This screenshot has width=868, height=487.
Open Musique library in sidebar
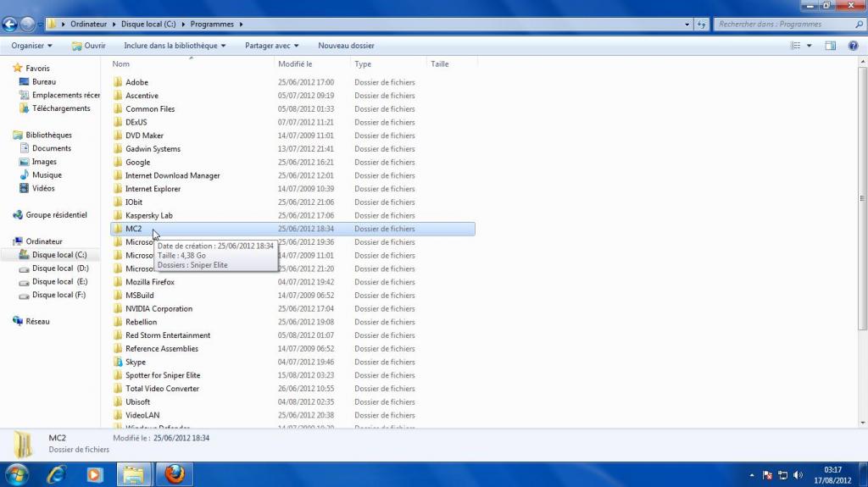(x=47, y=174)
